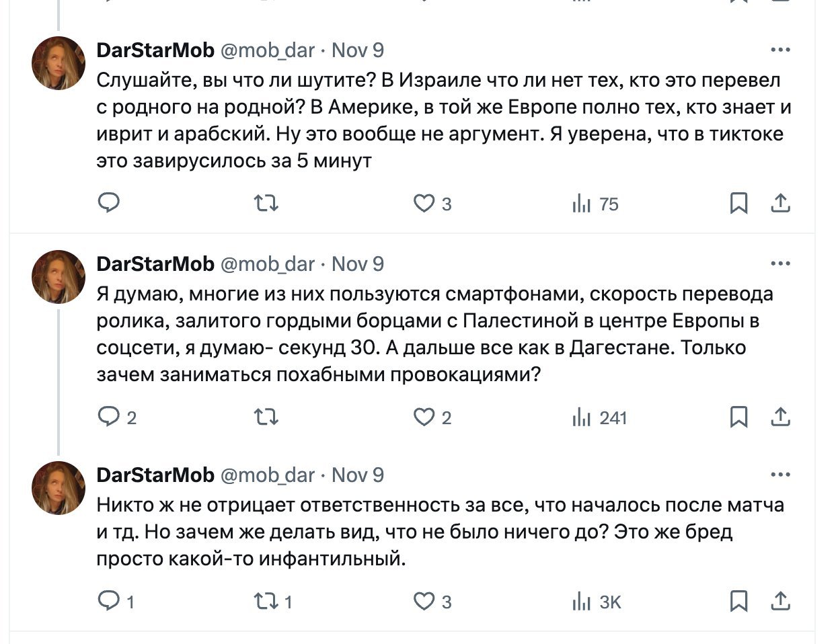Reply to the tweet with 3K views
The height and width of the screenshot is (644, 838).
[109, 600]
